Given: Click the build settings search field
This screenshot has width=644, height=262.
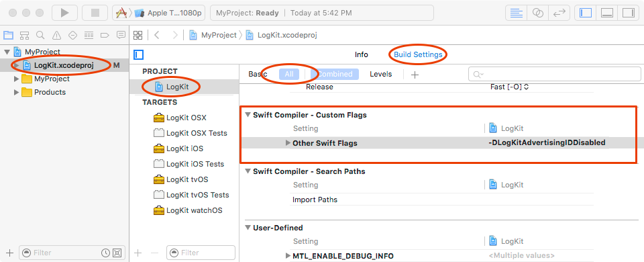Looking at the screenshot, I should coord(555,74).
